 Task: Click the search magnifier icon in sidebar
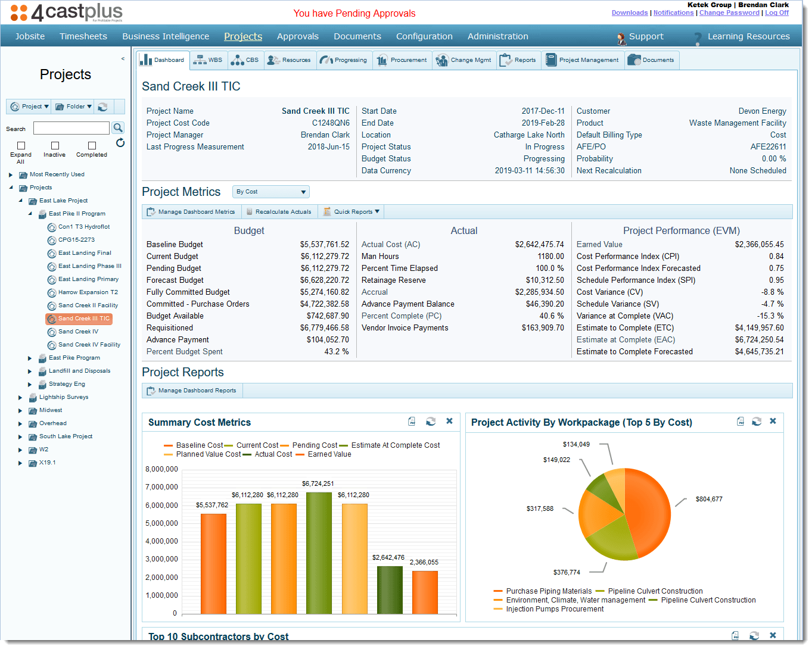tap(118, 128)
